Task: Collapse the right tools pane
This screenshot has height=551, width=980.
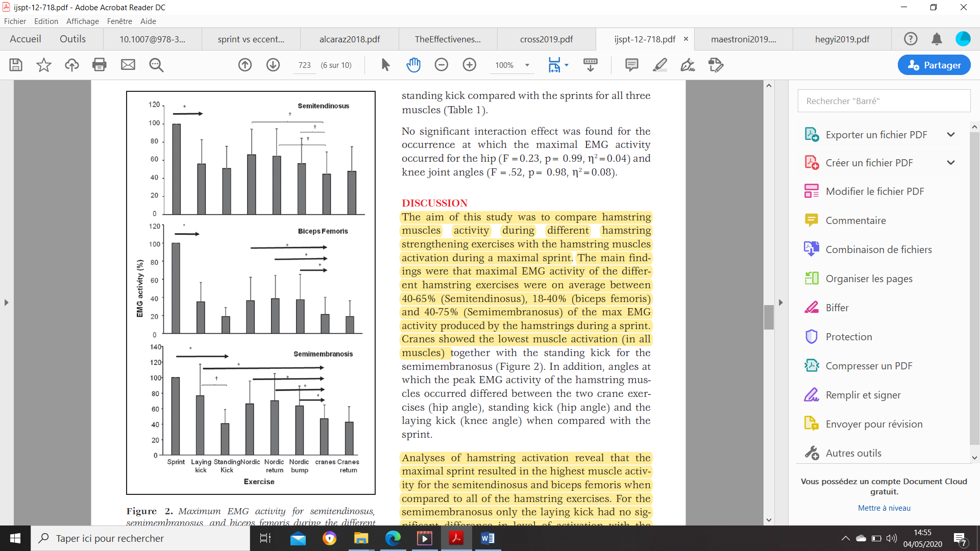Action: click(x=780, y=303)
